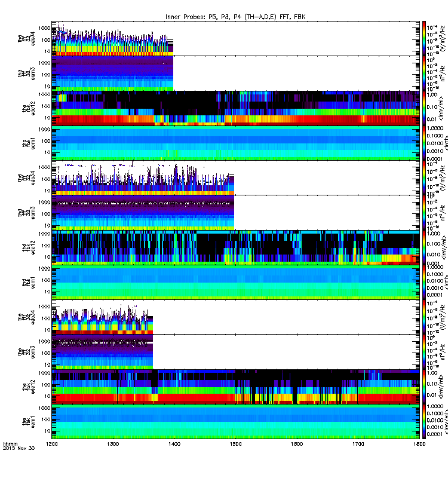The width and height of the screenshot is (448, 478).
Task: Click the color bar beside the the fbk scm1 panel
Action: (x=424, y=422)
